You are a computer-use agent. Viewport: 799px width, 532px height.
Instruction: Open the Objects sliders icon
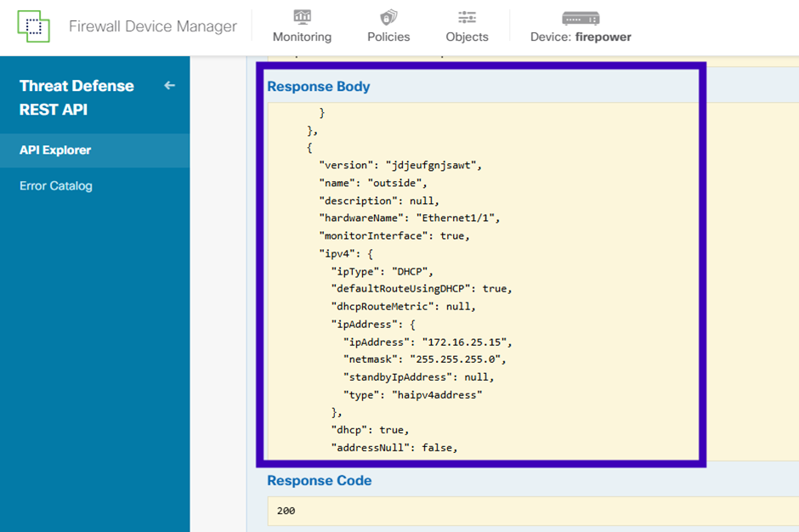[467, 17]
